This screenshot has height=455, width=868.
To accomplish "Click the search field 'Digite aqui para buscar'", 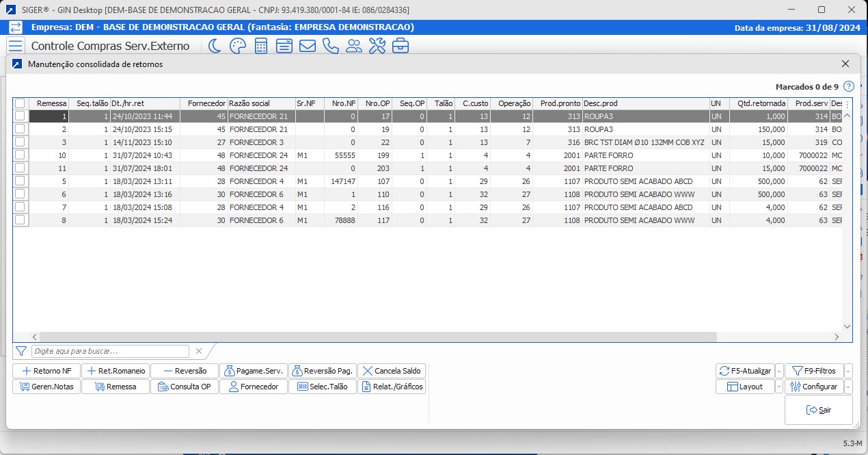I will (x=110, y=351).
